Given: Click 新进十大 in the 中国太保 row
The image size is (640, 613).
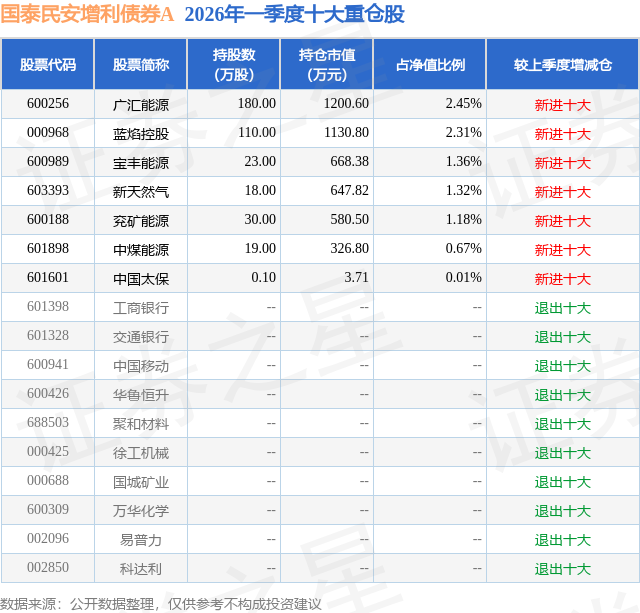Looking at the screenshot, I should (x=562, y=279).
